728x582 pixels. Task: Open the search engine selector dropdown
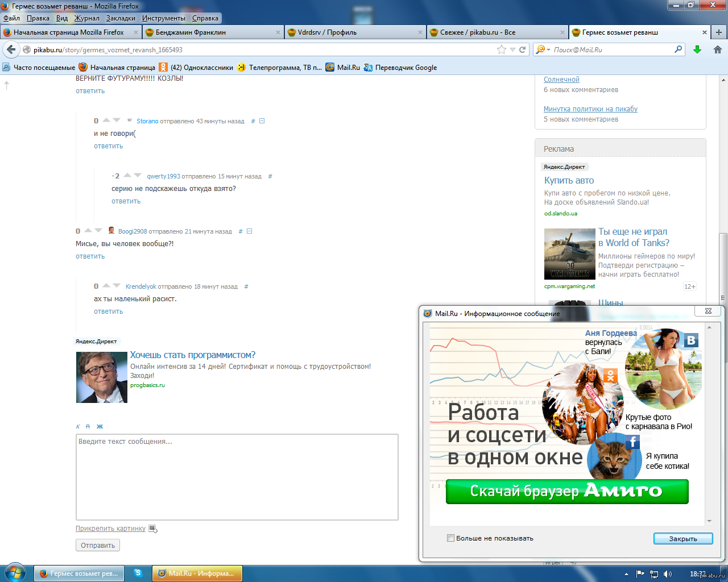543,50
